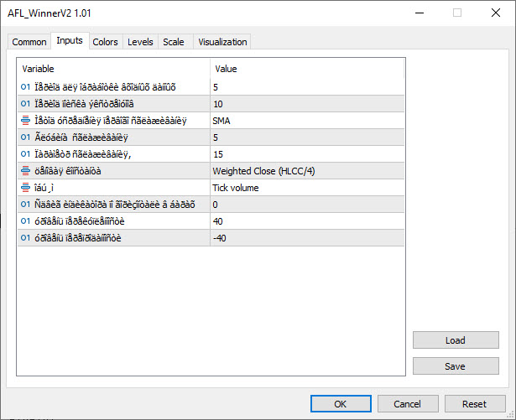Edit the value 40 field

tap(307, 221)
